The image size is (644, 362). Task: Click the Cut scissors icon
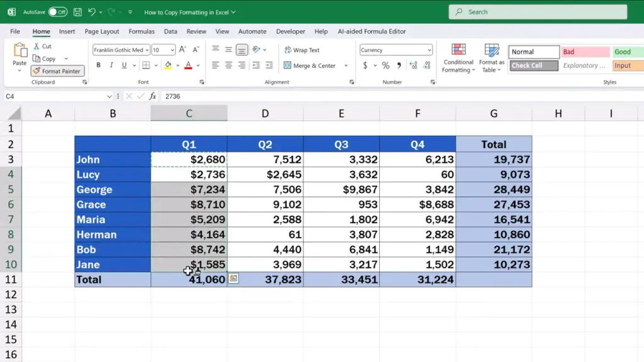click(x=37, y=47)
